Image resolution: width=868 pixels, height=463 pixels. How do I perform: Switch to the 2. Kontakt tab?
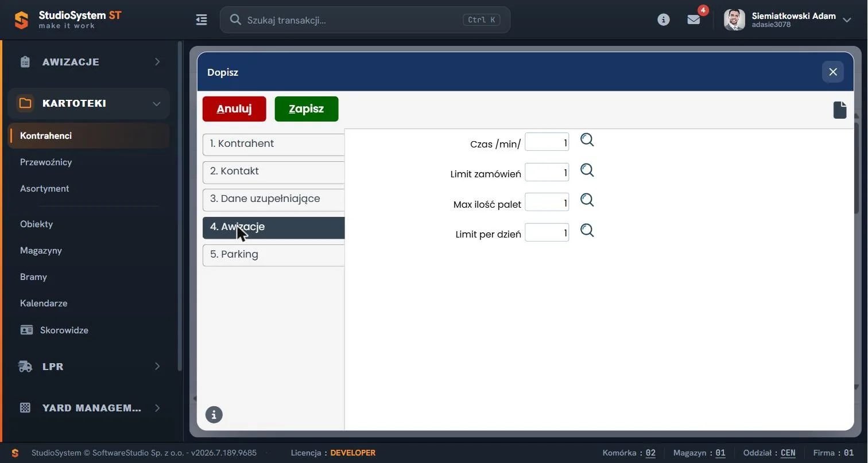click(273, 172)
